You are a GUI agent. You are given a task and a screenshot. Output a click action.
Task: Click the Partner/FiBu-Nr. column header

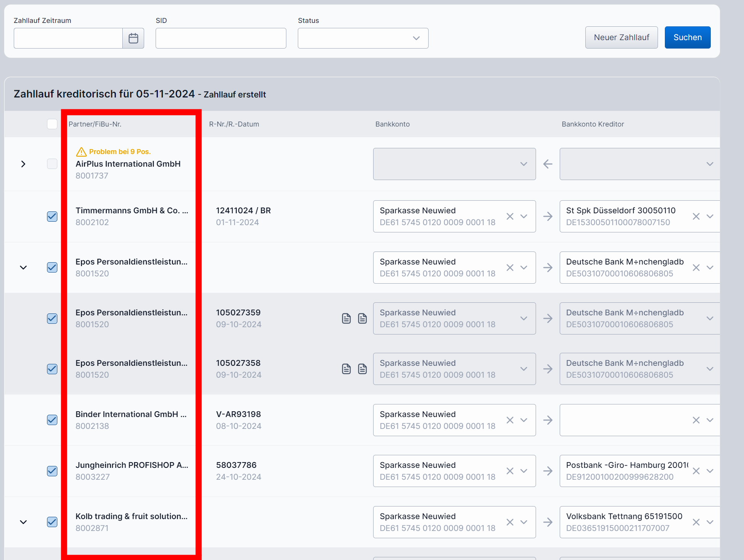coord(95,124)
